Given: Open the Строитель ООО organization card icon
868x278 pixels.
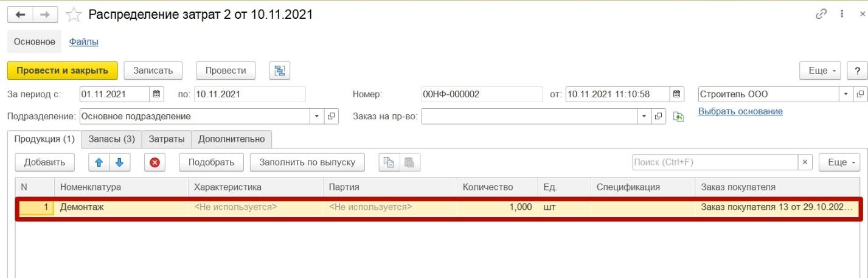Looking at the screenshot, I should coord(861,94).
